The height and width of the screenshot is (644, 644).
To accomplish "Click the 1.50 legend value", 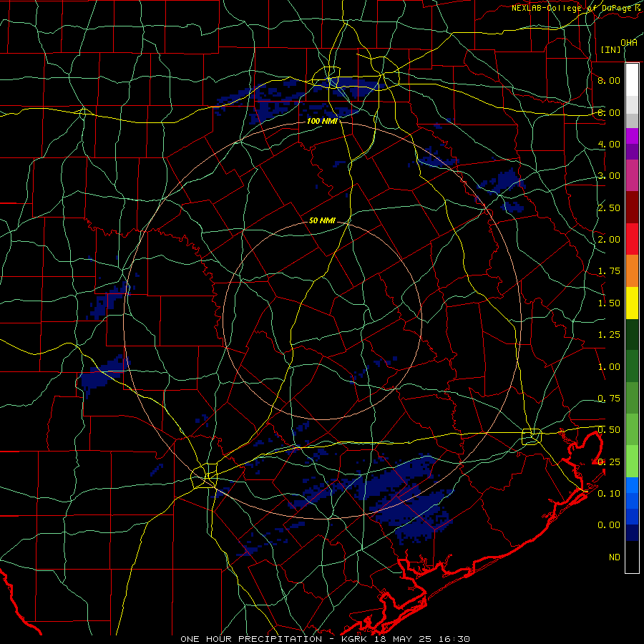I will tap(609, 303).
